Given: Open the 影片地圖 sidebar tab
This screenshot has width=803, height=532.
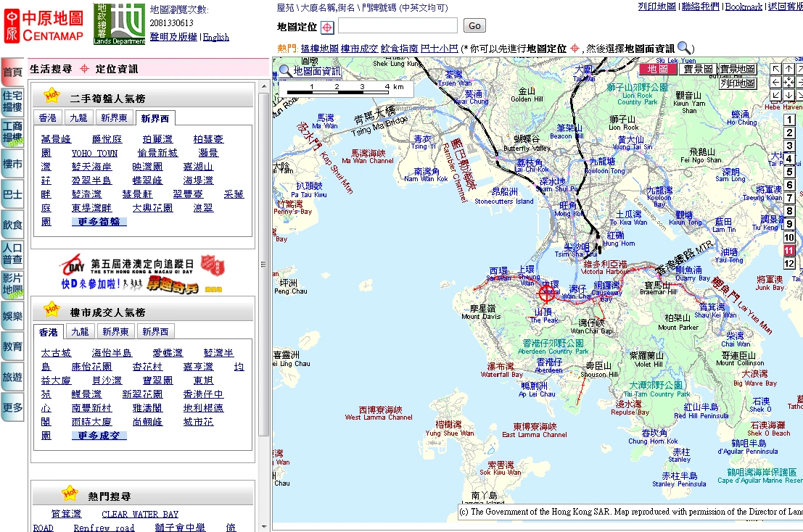Looking at the screenshot, I should tap(12, 286).
